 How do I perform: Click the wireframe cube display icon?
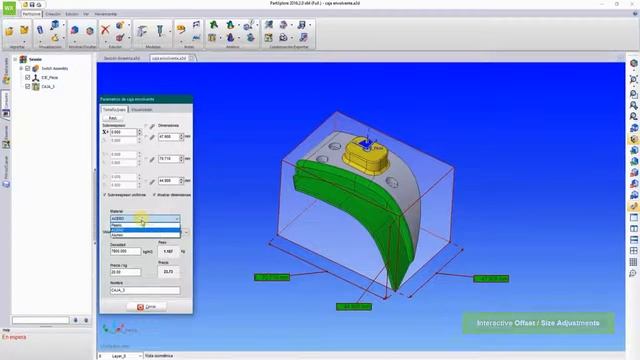click(x=89, y=31)
